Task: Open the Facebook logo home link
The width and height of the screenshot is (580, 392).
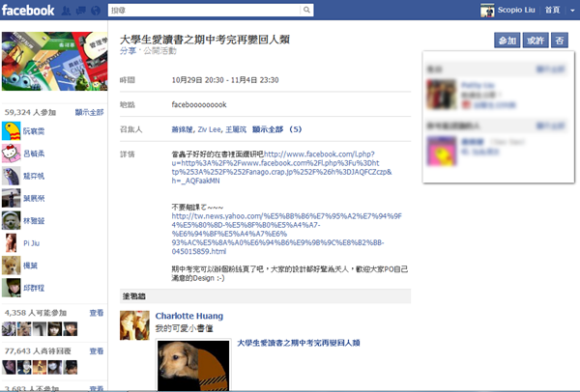Action: tap(28, 10)
